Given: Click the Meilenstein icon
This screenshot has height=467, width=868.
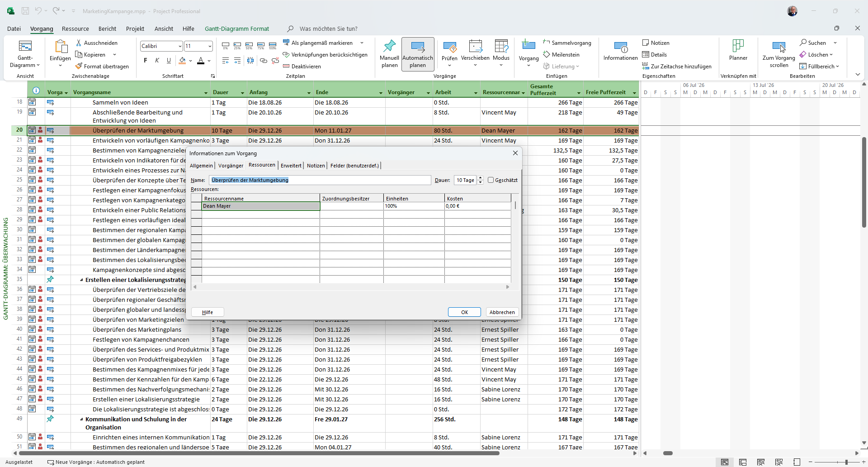Looking at the screenshot, I should pyautogui.click(x=546, y=54).
